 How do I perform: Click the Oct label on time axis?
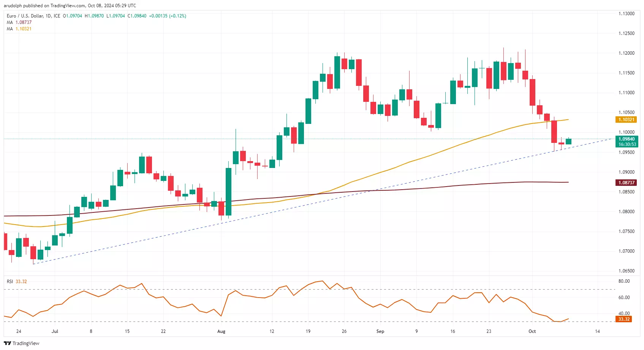click(532, 331)
